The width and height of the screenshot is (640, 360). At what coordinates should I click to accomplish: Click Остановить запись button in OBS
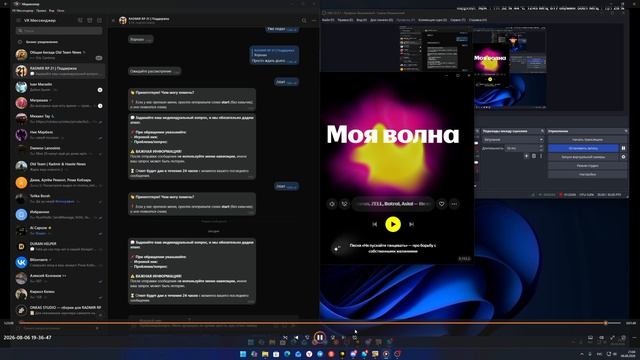pos(583,148)
